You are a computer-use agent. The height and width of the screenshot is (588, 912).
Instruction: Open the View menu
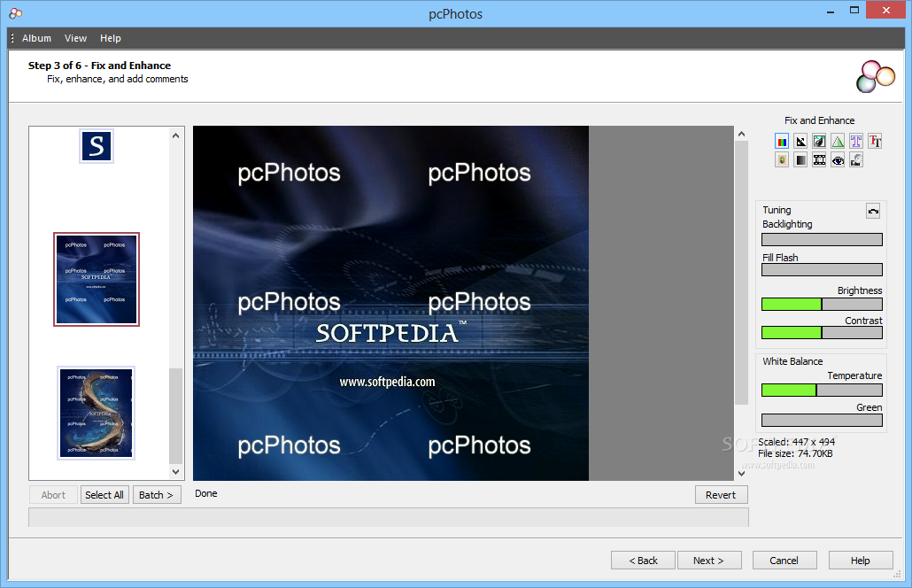[x=75, y=38]
